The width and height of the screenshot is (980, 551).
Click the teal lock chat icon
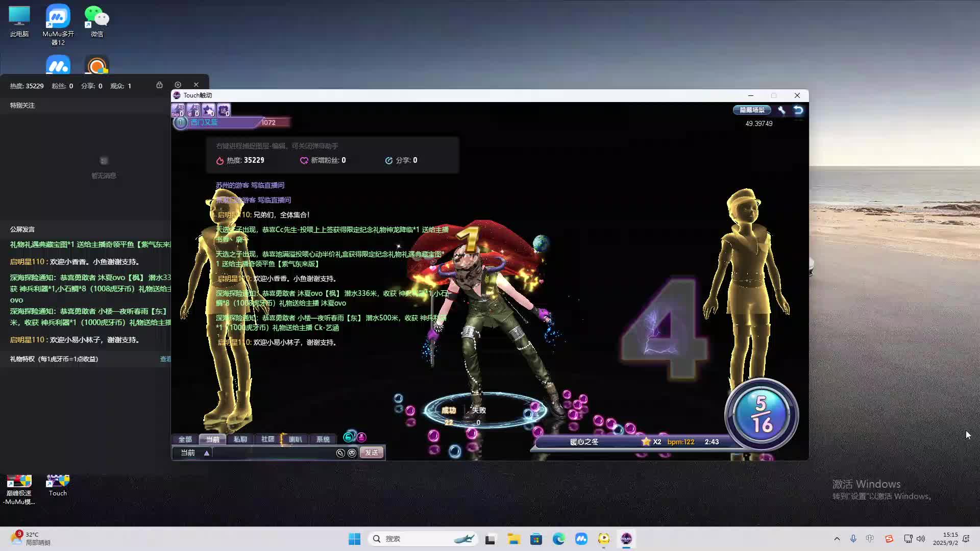click(x=349, y=437)
